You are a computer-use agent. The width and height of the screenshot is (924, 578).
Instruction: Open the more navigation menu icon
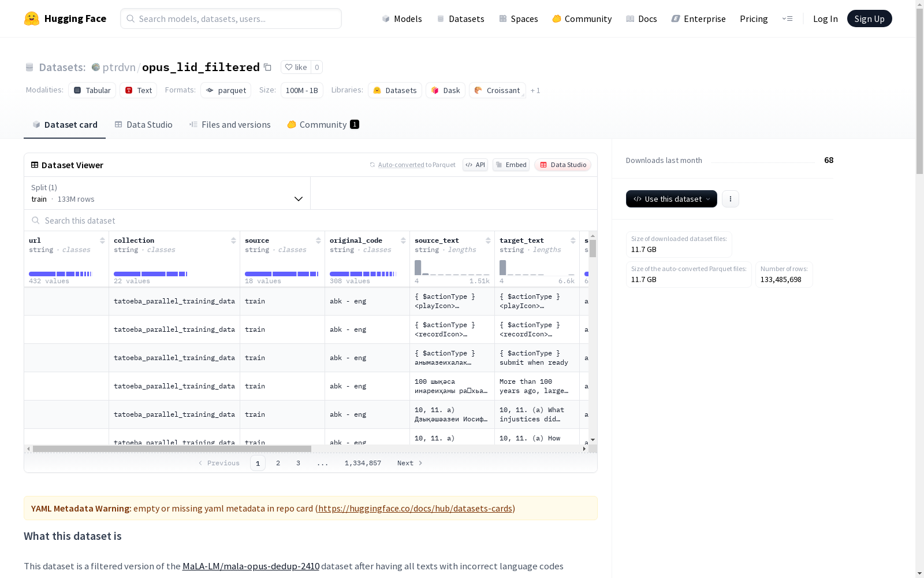787,18
